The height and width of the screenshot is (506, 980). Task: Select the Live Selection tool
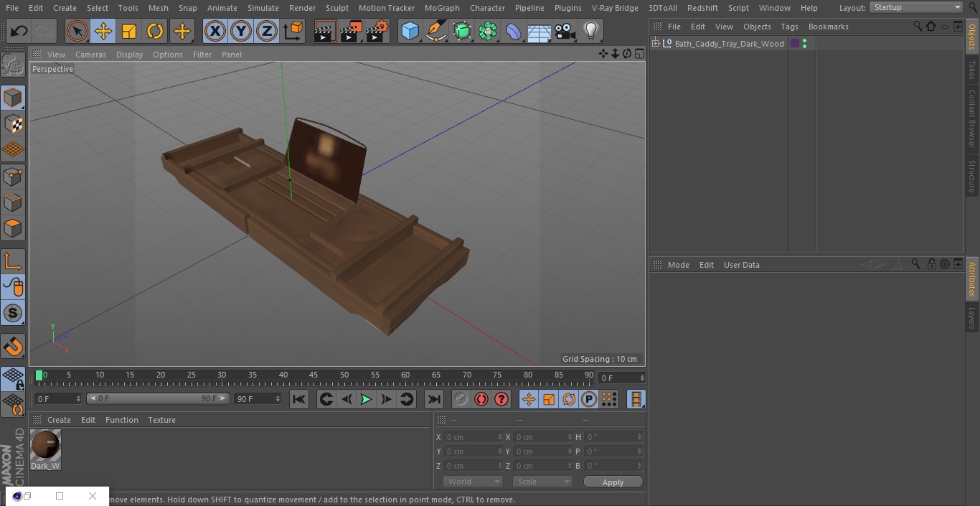pos(77,32)
